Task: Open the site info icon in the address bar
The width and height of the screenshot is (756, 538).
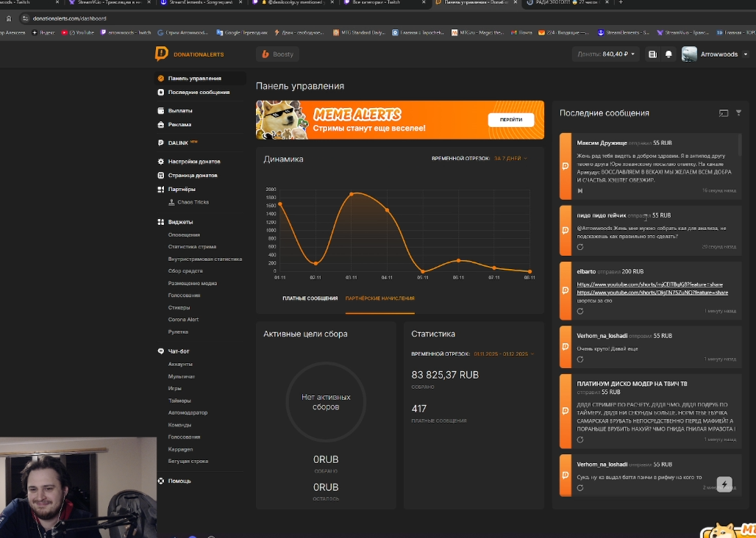Action: [26, 18]
